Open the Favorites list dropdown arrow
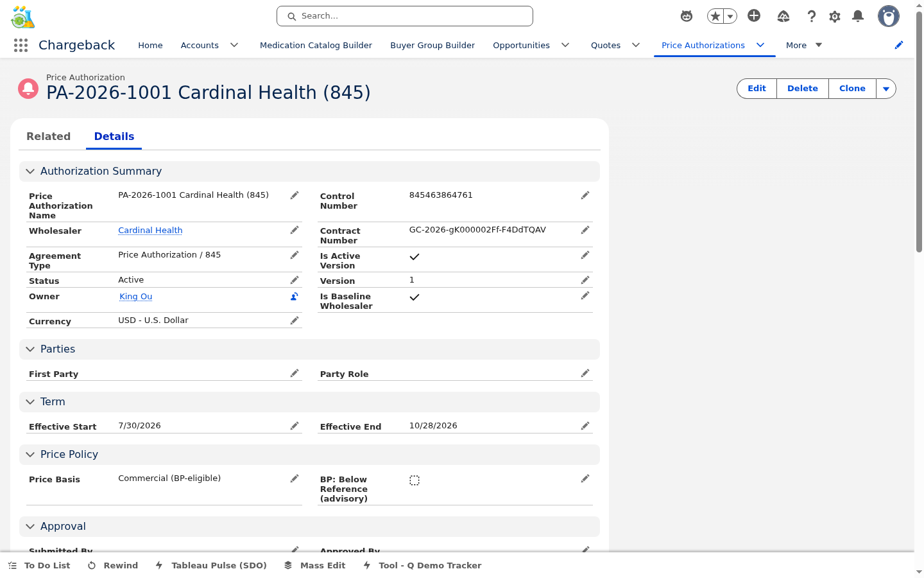This screenshot has height=578, width=924. point(730,16)
